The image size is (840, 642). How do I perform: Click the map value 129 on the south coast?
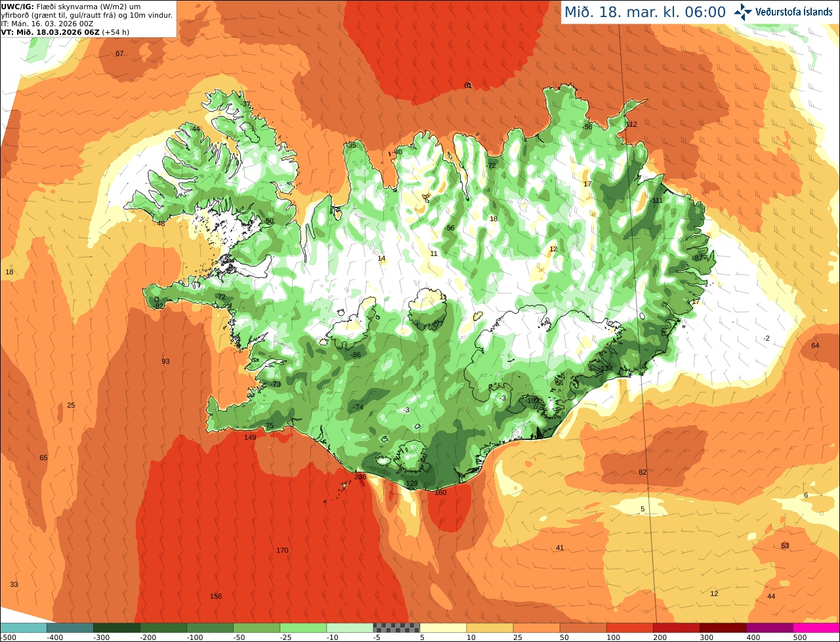[412, 483]
